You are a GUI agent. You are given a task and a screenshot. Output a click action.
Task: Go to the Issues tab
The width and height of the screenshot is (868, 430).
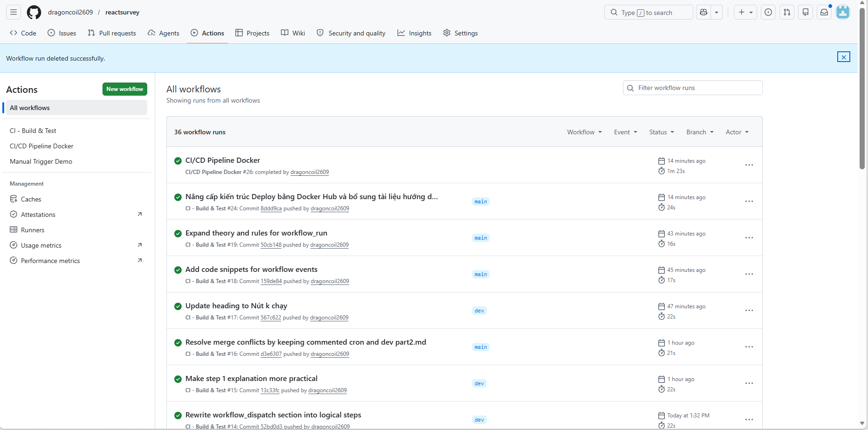coord(62,33)
